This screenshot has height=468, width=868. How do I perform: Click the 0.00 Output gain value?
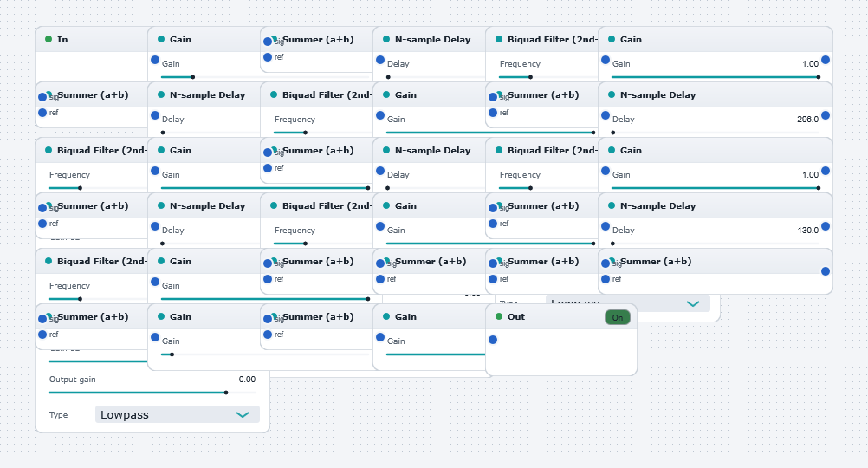247,380
